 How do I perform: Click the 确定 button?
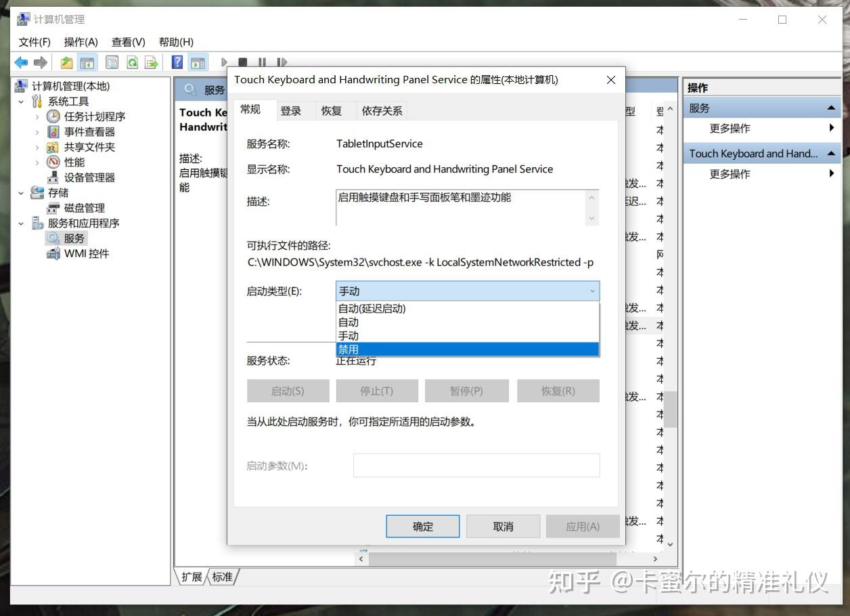click(x=422, y=526)
